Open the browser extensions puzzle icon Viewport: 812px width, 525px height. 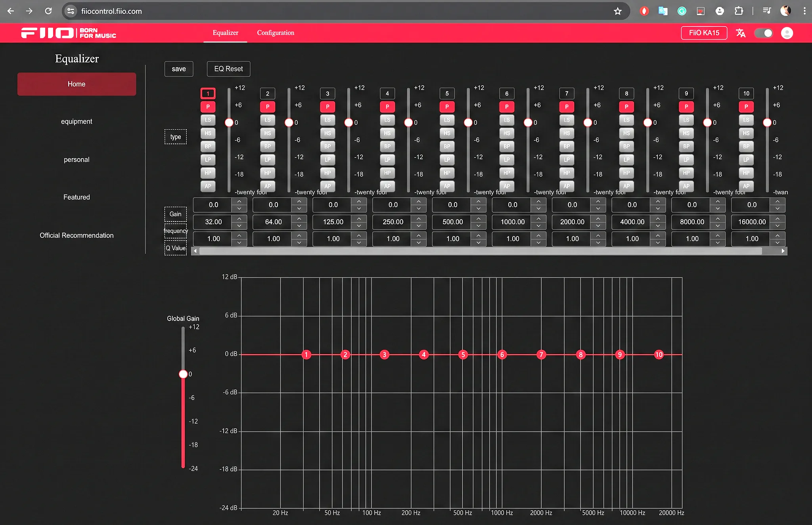click(739, 11)
